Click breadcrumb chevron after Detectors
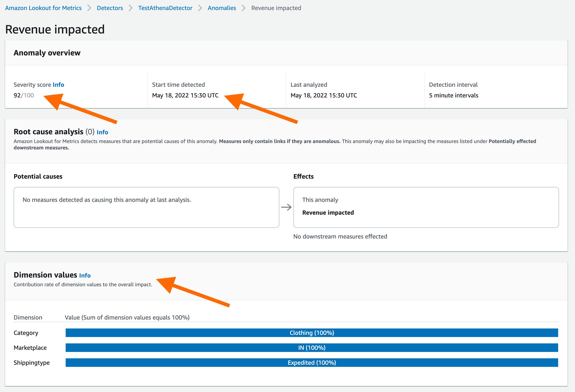 [x=131, y=8]
